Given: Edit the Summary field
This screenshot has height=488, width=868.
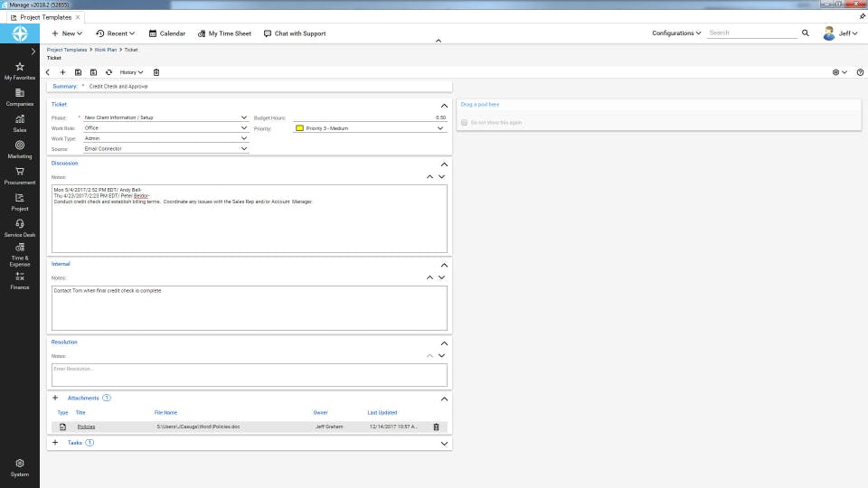Looking at the screenshot, I should (269, 87).
